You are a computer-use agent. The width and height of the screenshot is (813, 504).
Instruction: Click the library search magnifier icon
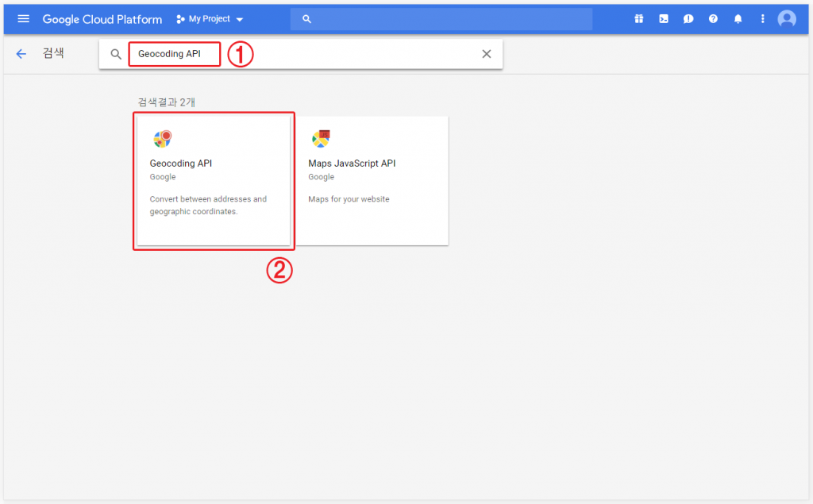click(116, 54)
